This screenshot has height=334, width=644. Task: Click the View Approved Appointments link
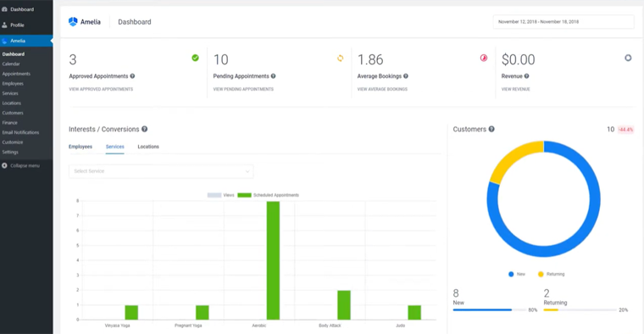(101, 89)
